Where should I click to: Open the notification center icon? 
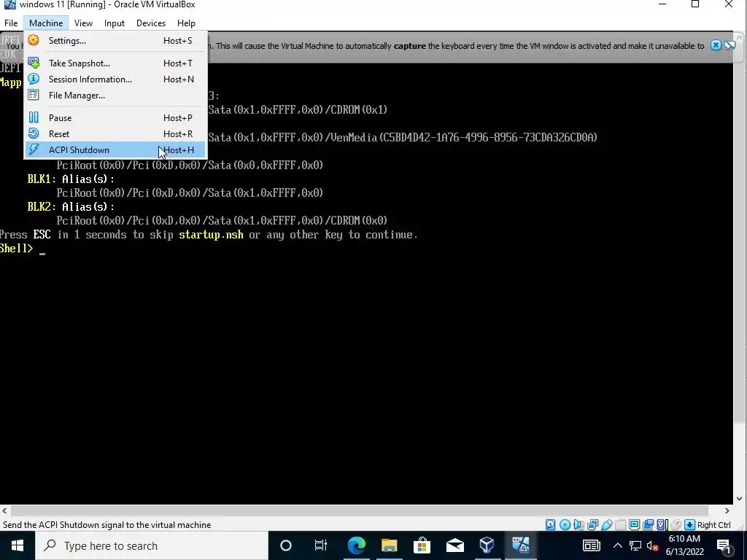pyautogui.click(x=724, y=545)
